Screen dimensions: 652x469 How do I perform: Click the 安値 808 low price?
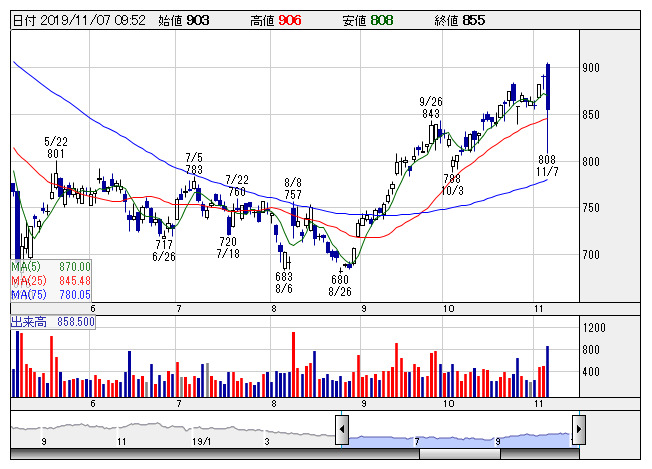[x=368, y=20]
